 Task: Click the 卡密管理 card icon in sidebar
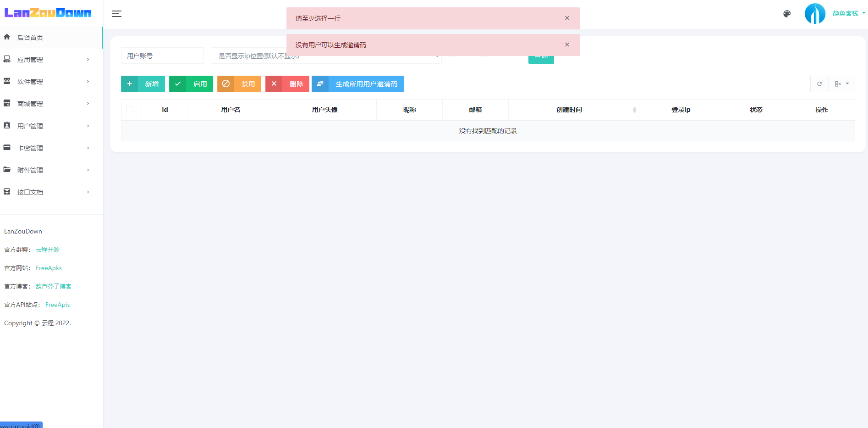pyautogui.click(x=7, y=148)
